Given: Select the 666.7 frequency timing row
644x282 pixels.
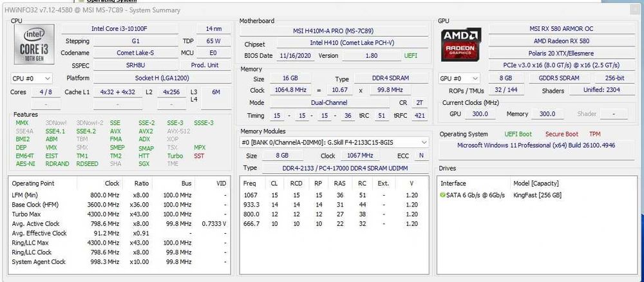Looking at the screenshot, I should click(334, 223).
